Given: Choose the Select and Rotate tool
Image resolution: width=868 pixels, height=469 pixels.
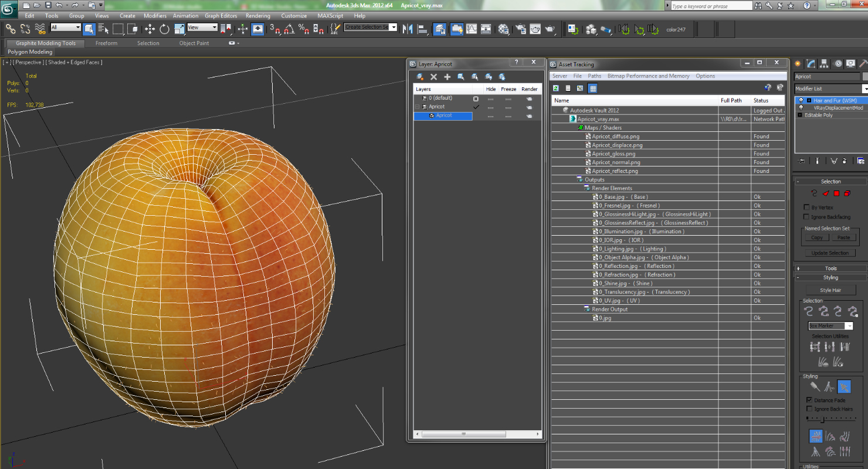Looking at the screenshot, I should [164, 29].
